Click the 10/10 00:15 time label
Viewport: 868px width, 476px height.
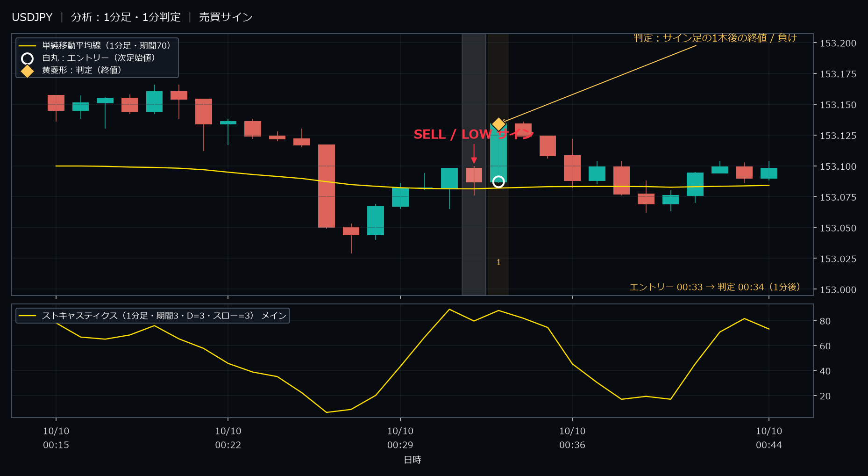click(x=56, y=438)
